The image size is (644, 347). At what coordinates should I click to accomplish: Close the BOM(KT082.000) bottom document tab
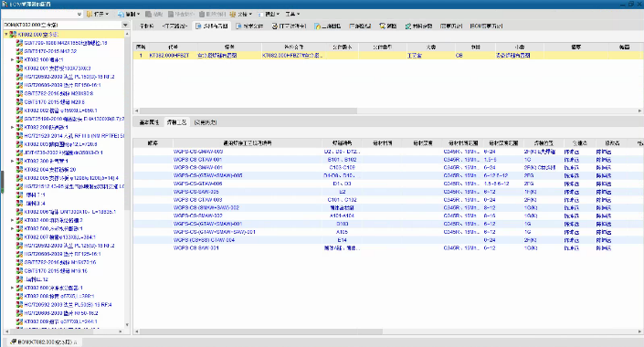click(75, 342)
